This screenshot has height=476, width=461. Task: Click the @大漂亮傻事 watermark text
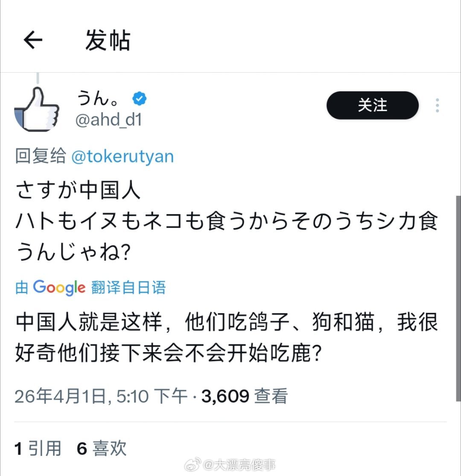pyautogui.click(x=239, y=465)
